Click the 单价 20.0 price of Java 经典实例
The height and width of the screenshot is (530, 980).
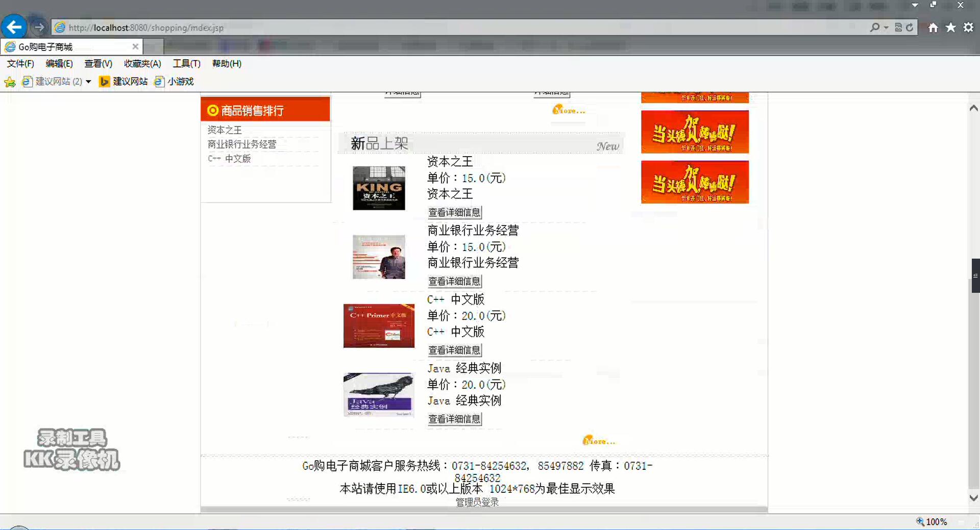(466, 385)
